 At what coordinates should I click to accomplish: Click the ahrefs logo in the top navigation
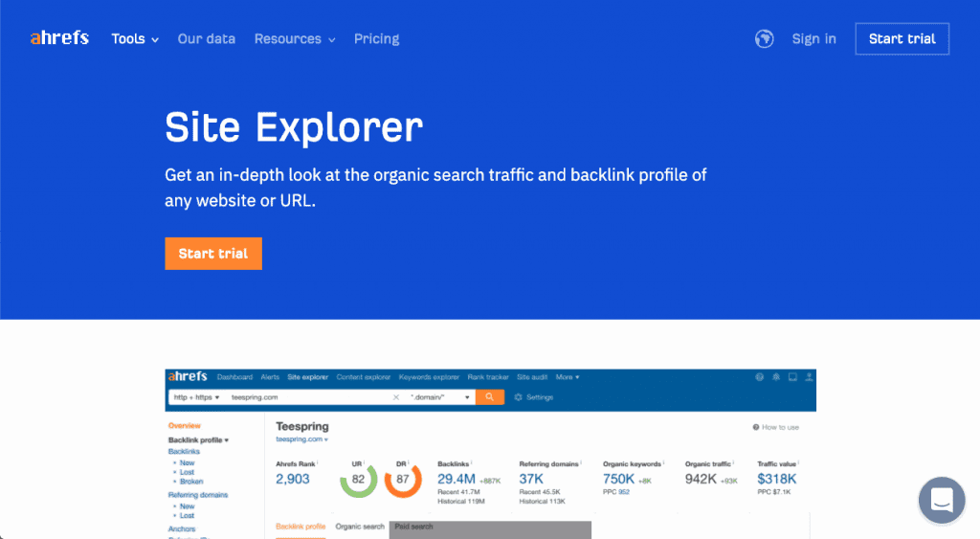coord(59,38)
